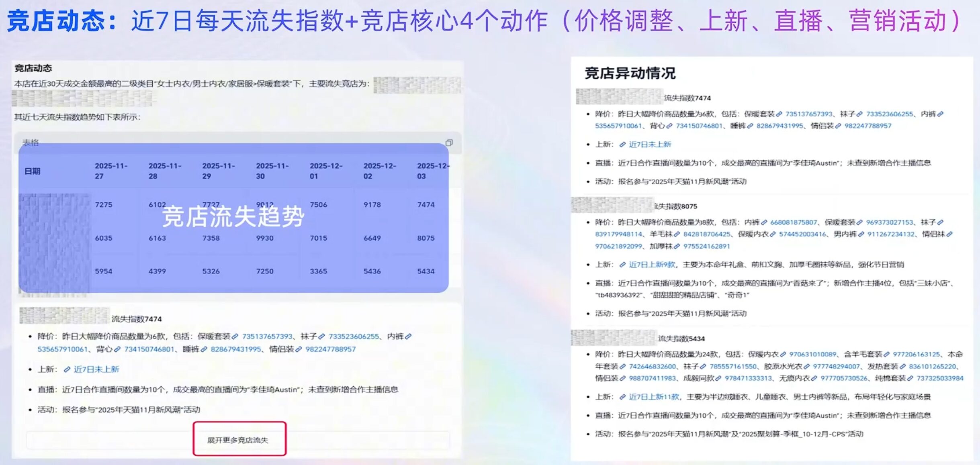The image size is (980, 465).
Task: Open link 828679431995 in left 竞店动态 panel
Action: (236, 349)
